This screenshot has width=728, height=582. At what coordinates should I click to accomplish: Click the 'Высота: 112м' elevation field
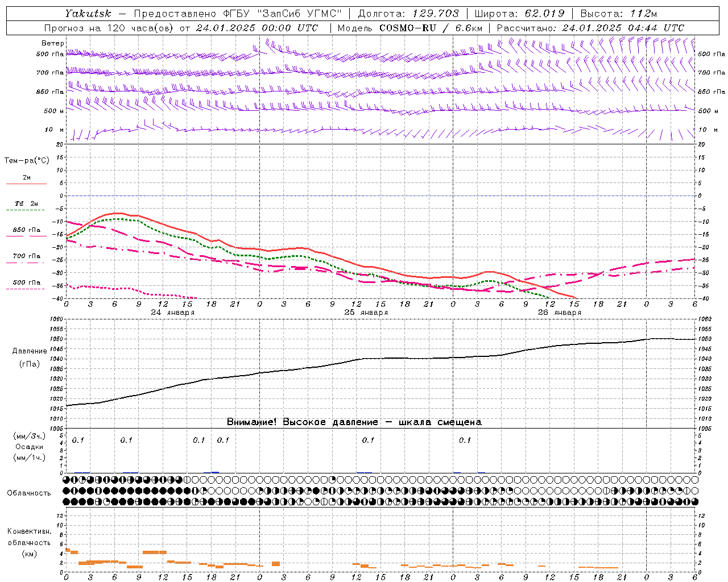pyautogui.click(x=618, y=14)
